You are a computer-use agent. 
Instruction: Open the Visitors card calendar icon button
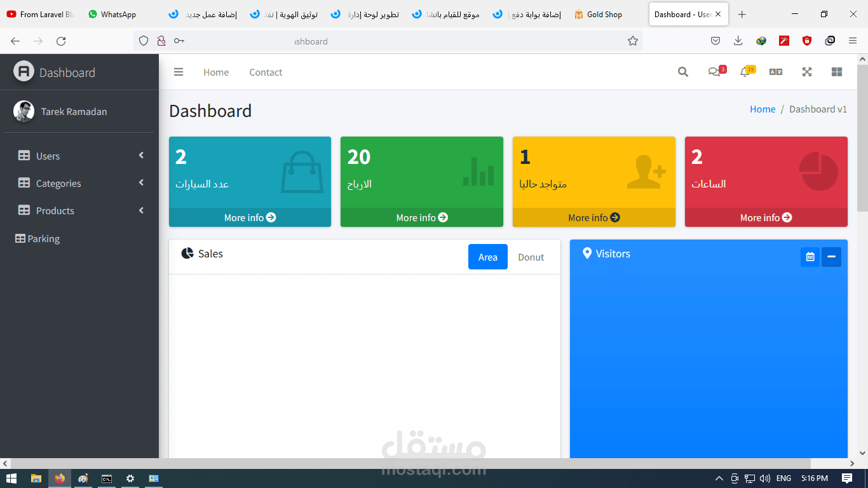(810, 257)
